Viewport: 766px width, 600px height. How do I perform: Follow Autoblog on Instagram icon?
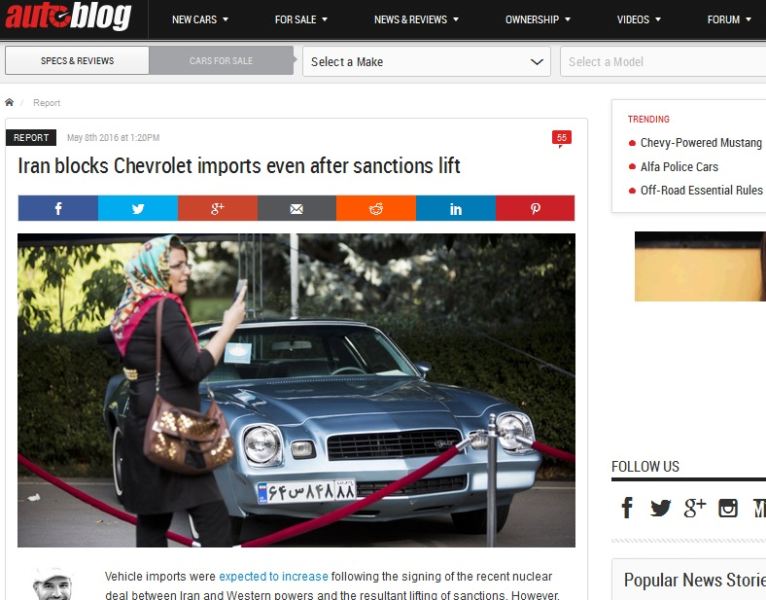727,508
